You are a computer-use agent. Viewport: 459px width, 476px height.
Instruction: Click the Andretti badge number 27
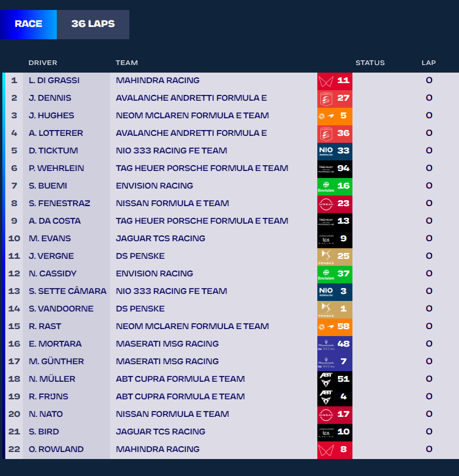[335, 98]
